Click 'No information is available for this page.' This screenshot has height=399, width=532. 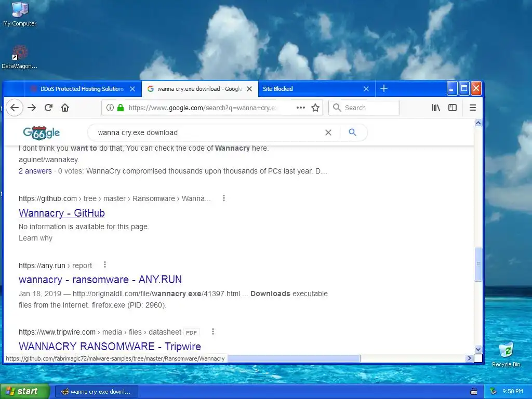[x=84, y=227]
